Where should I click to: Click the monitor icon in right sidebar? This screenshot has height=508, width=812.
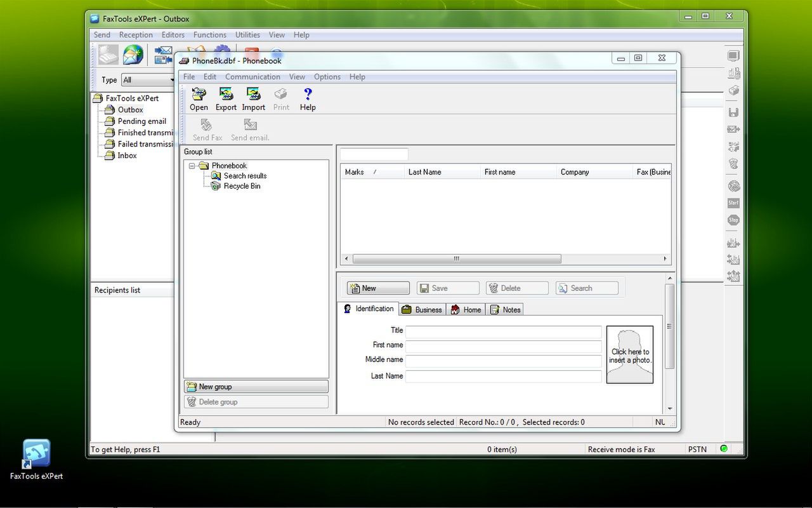point(733,56)
